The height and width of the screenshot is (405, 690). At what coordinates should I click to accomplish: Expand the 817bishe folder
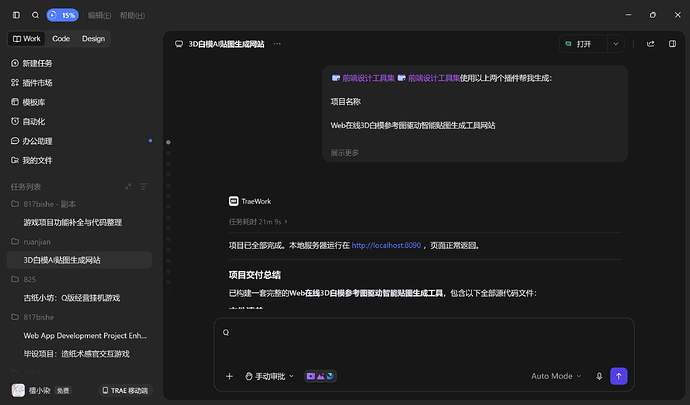click(32, 317)
